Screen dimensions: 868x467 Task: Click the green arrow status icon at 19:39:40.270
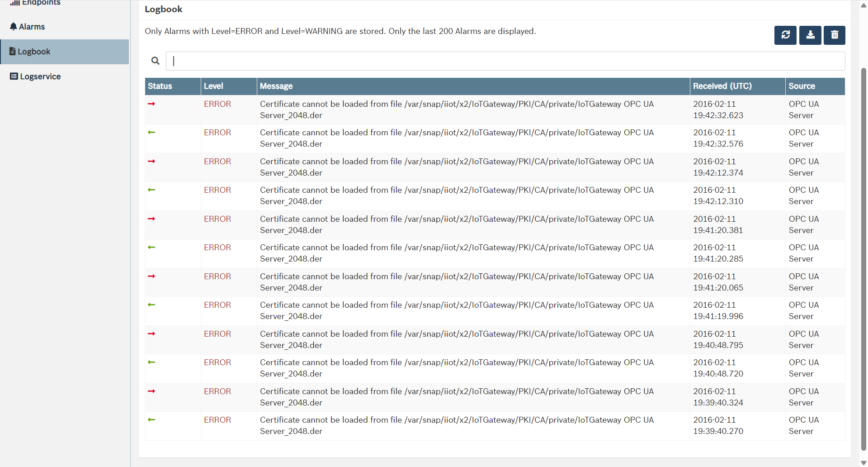[151, 420]
